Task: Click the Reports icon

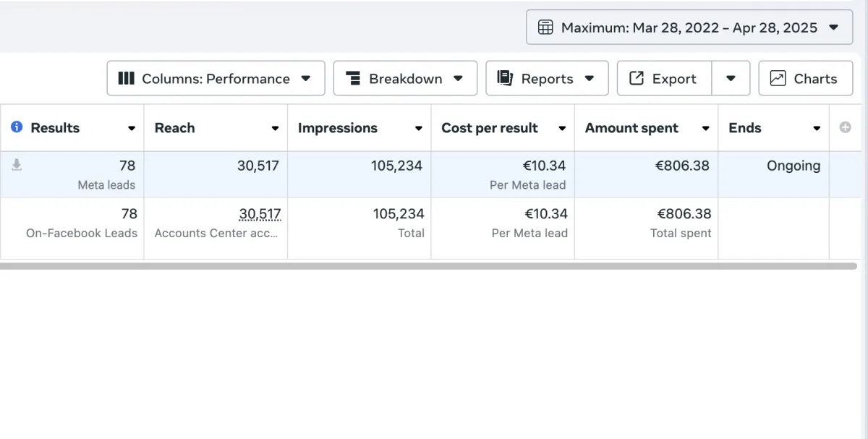Action: tap(505, 78)
